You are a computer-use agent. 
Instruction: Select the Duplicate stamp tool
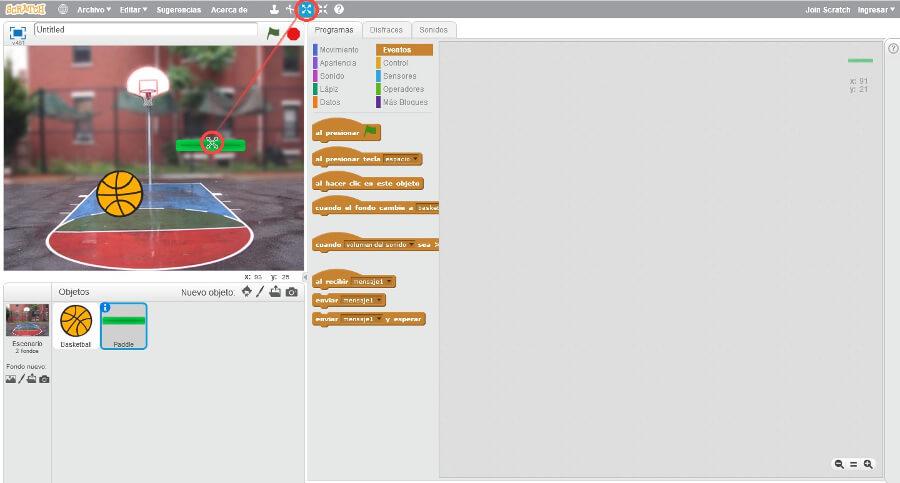pos(274,9)
